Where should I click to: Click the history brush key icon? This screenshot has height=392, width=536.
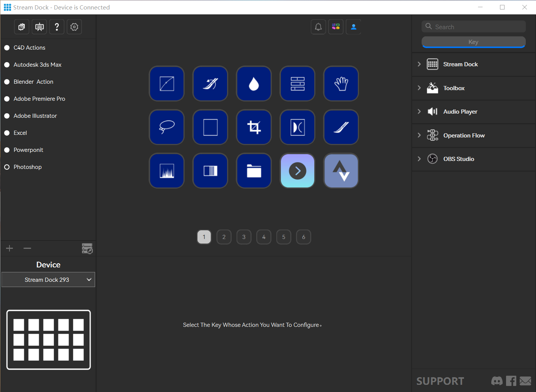(x=210, y=84)
